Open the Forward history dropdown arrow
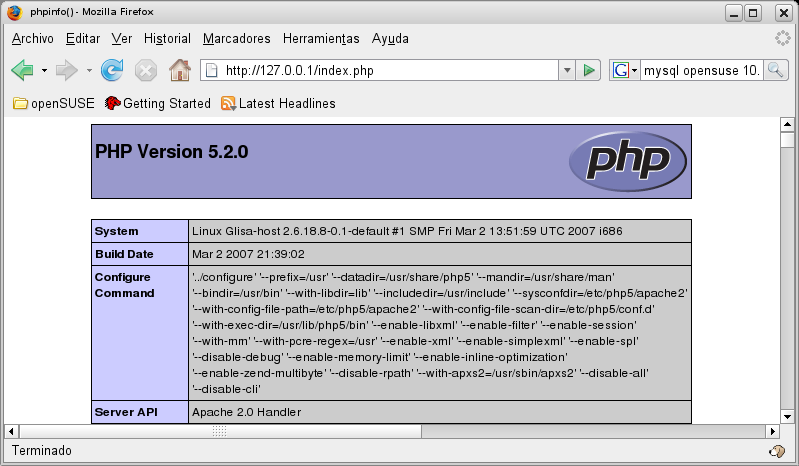The width and height of the screenshot is (799, 466). click(89, 70)
